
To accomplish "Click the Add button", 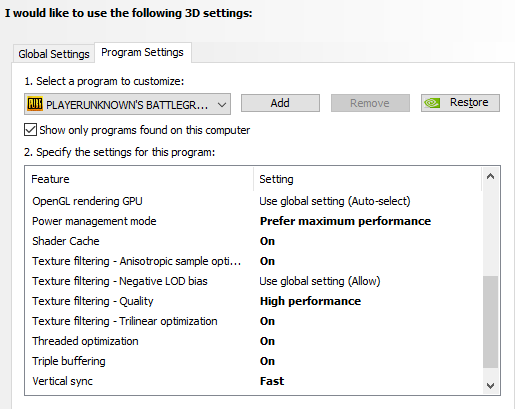I will pos(280,103).
